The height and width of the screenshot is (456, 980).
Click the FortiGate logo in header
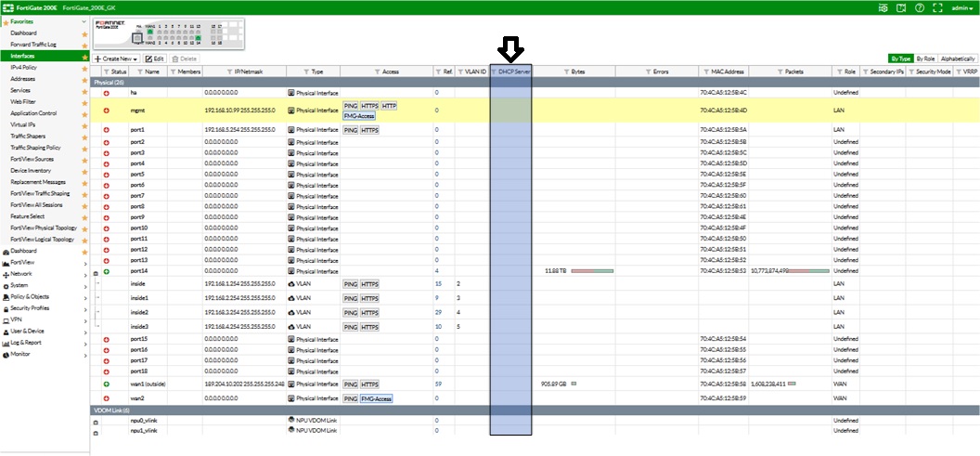8,7
